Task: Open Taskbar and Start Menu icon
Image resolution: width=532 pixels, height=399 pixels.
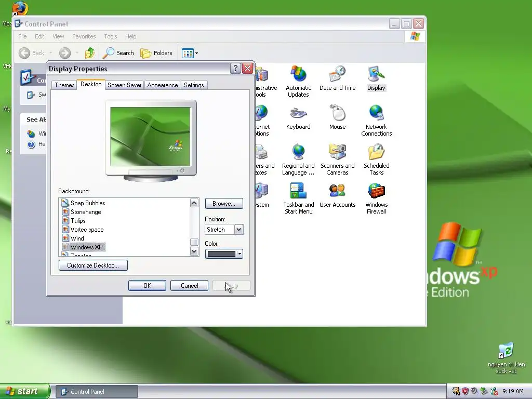Action: (299, 198)
